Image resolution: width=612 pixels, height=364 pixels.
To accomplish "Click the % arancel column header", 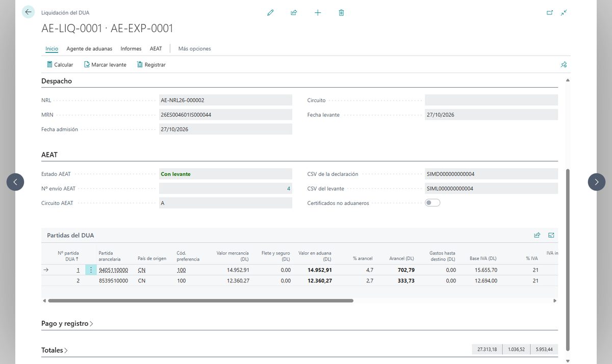I will point(363,258).
